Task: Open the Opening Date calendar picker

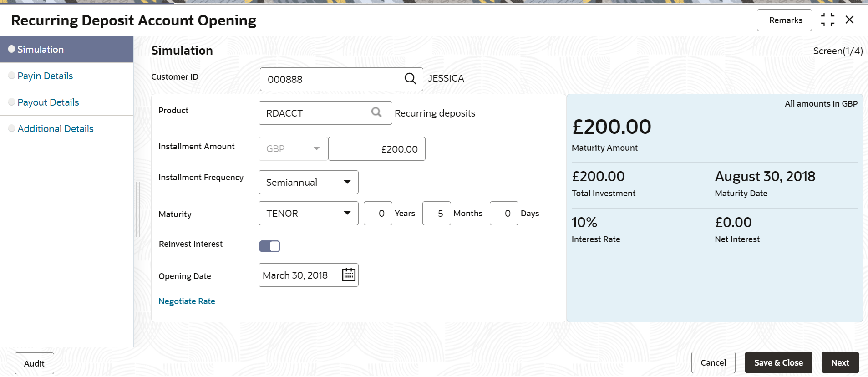Action: [349, 275]
